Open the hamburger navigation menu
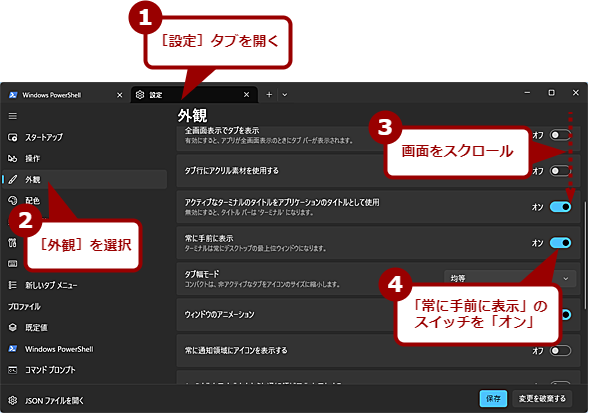 (13, 116)
